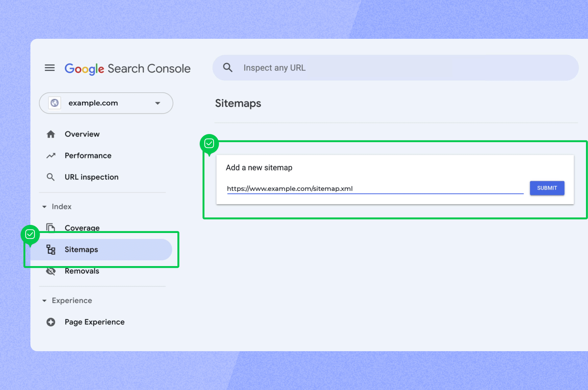Click the Sitemaps tree icon
The height and width of the screenshot is (390, 588).
click(51, 250)
